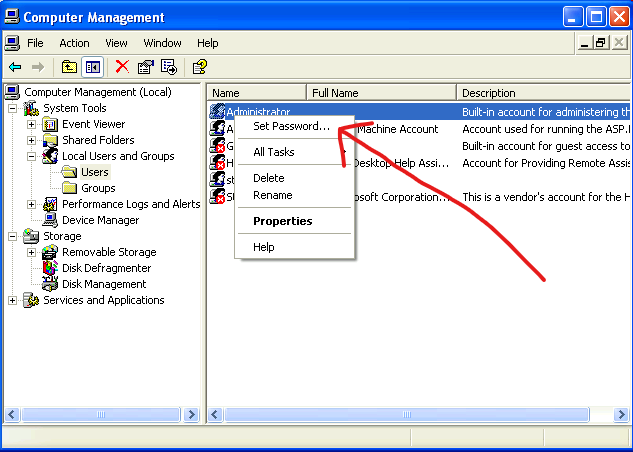Open the Help menu in menu bar

tap(208, 43)
